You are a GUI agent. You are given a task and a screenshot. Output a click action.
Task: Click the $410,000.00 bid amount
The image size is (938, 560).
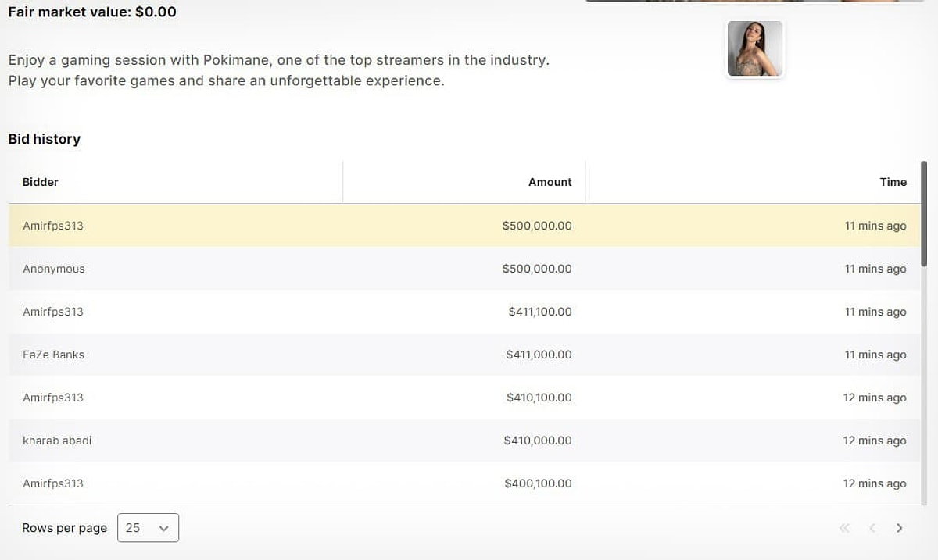pos(538,441)
